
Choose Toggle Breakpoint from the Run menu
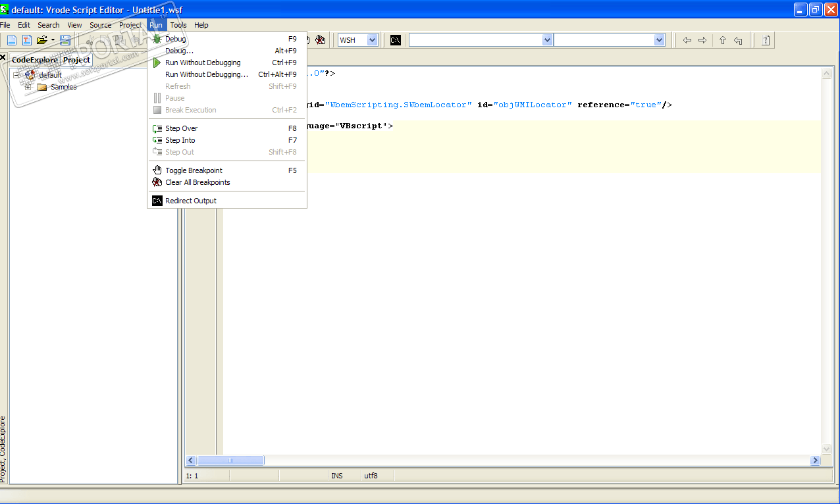click(227, 170)
